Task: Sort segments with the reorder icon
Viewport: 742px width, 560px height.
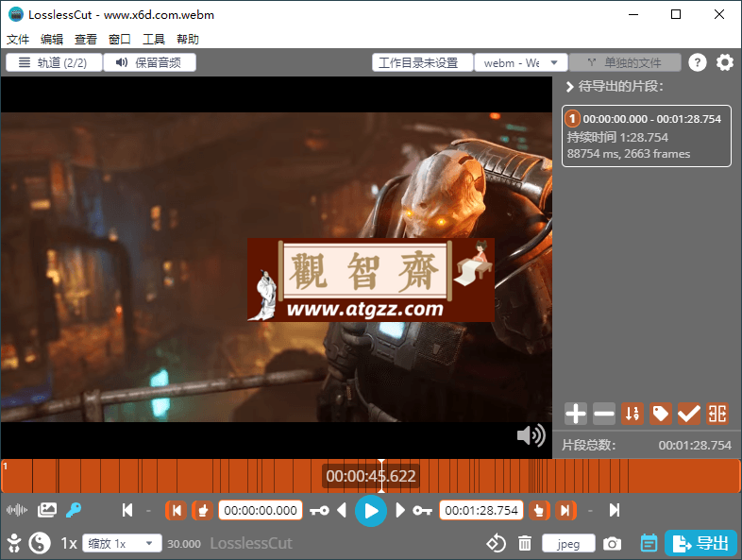Action: point(632,415)
